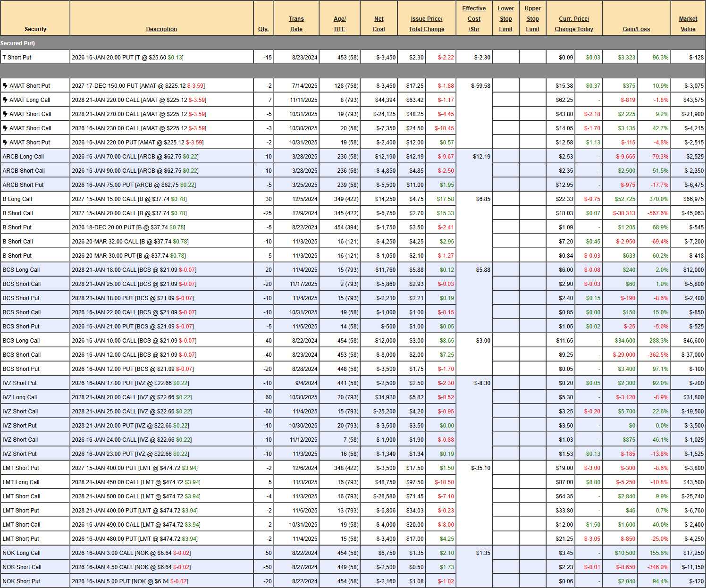Screen dimensions: 707x588
Task: Click lightning icon beside AMAT Long Call
Action: pos(5,100)
